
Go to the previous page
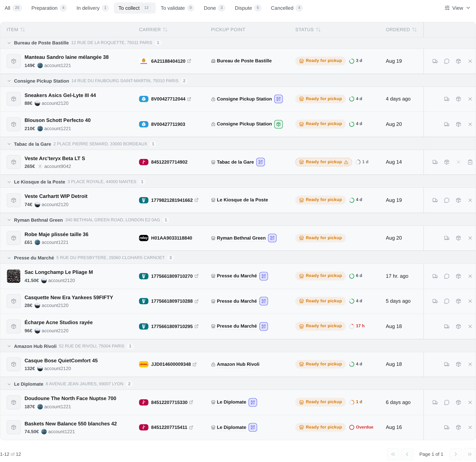[x=407, y=454]
